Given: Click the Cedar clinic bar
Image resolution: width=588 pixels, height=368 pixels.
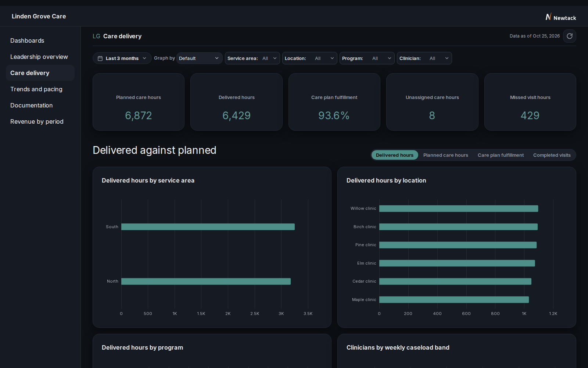Looking at the screenshot, I should point(455,282).
